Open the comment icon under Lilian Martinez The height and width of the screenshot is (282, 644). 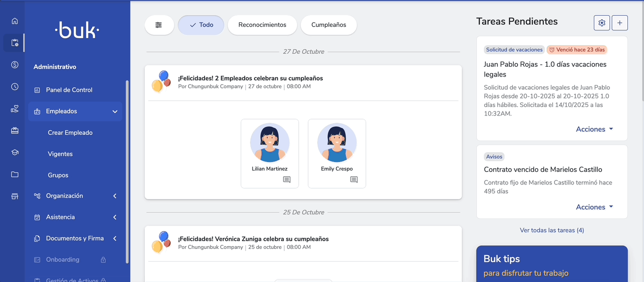click(287, 179)
